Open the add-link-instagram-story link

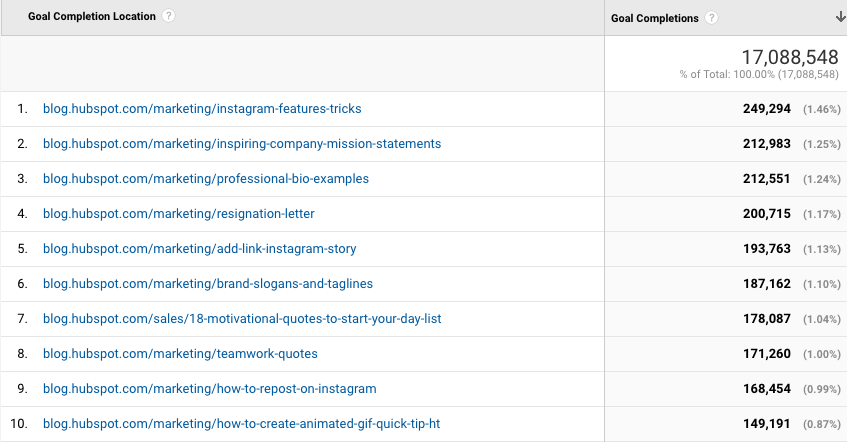tap(200, 248)
